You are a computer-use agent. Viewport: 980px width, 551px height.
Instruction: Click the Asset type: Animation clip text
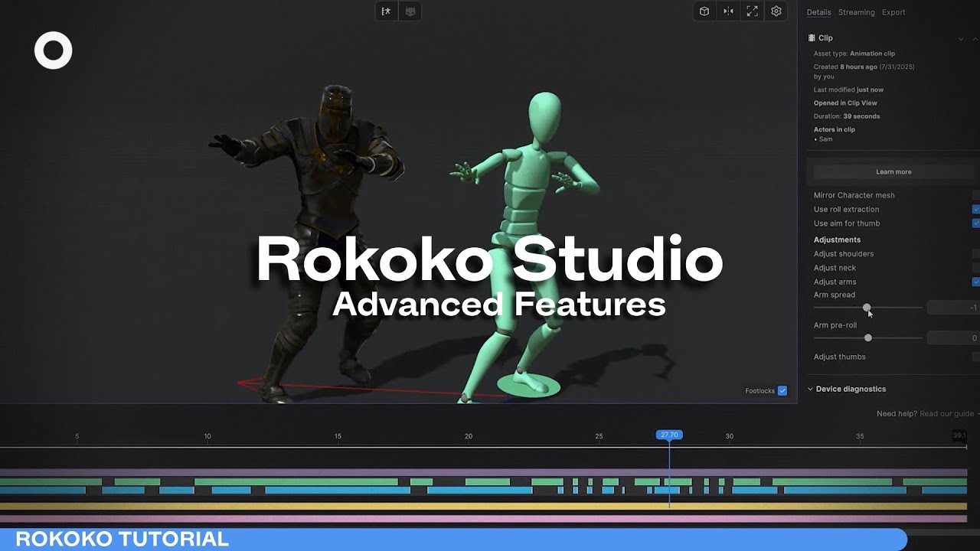coord(854,54)
